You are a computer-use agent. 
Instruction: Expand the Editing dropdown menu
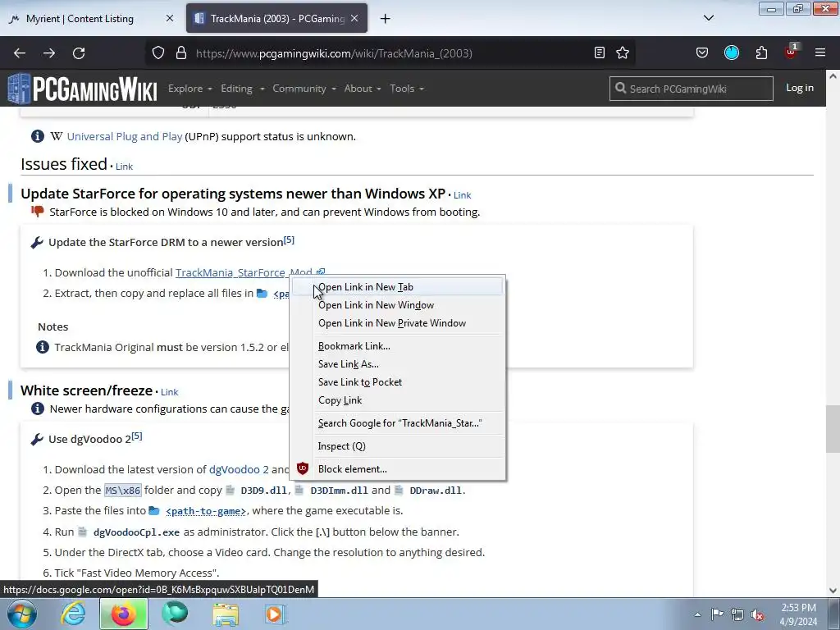[x=243, y=89]
